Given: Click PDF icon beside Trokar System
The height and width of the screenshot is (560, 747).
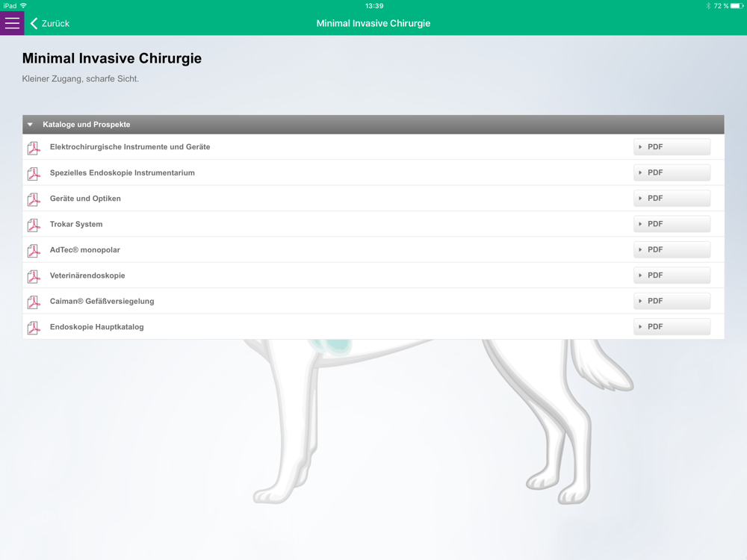Looking at the screenshot, I should (34, 225).
